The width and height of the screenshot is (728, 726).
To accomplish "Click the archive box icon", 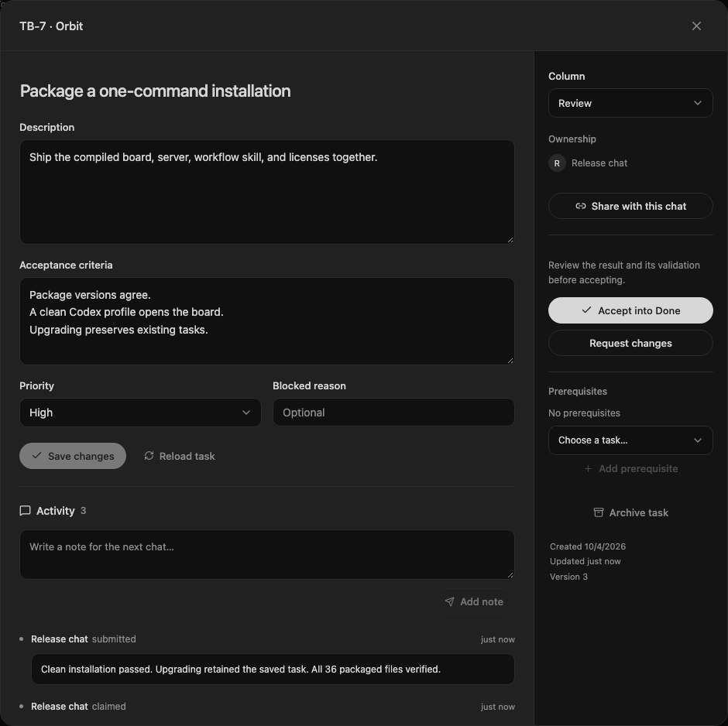I will [x=599, y=512].
